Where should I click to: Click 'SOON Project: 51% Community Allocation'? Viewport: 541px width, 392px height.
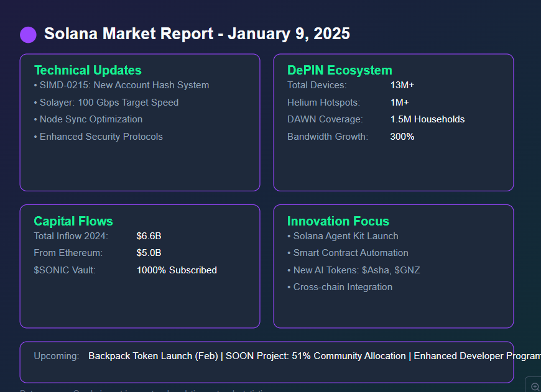tap(316, 356)
